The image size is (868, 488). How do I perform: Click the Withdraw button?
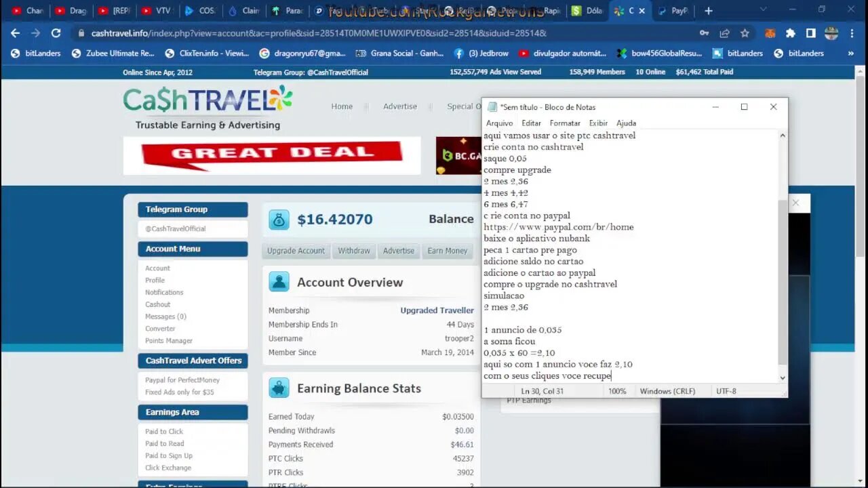(x=354, y=251)
